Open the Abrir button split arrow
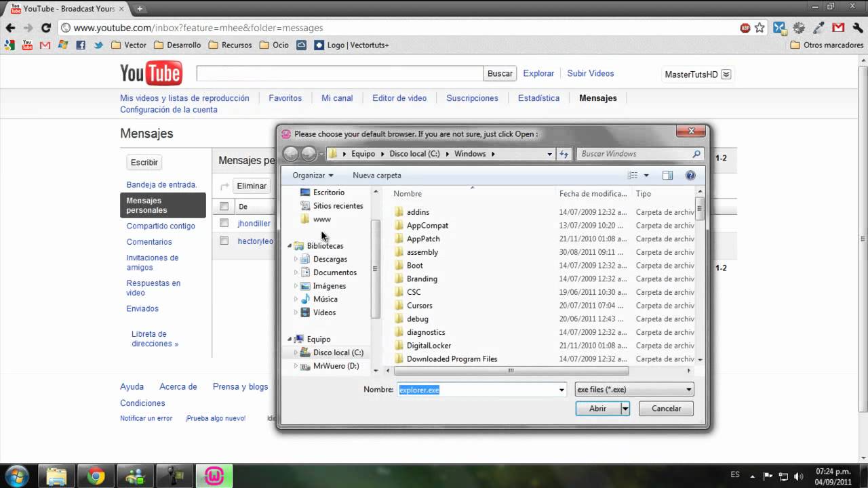The width and height of the screenshot is (868, 488). click(x=625, y=409)
